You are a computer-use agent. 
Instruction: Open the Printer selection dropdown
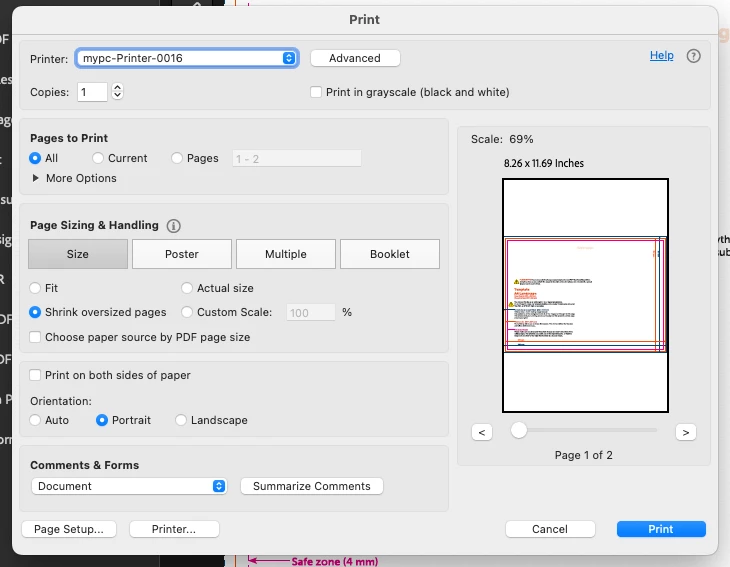click(x=187, y=58)
